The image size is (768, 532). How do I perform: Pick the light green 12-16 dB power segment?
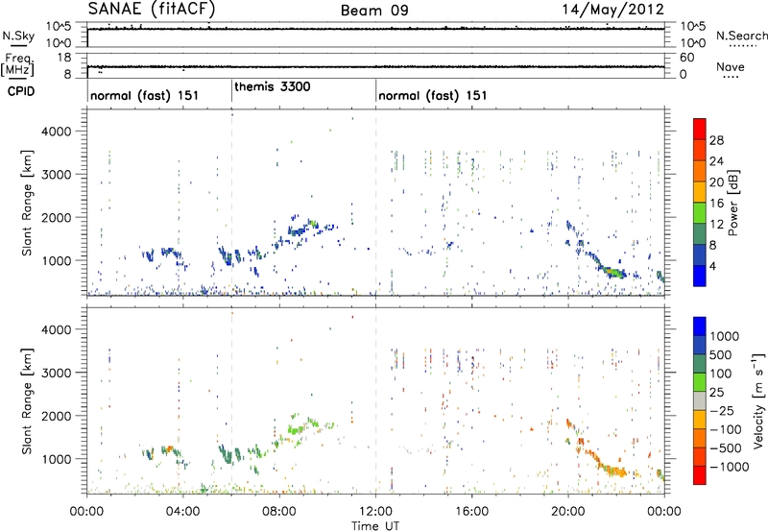(x=700, y=212)
